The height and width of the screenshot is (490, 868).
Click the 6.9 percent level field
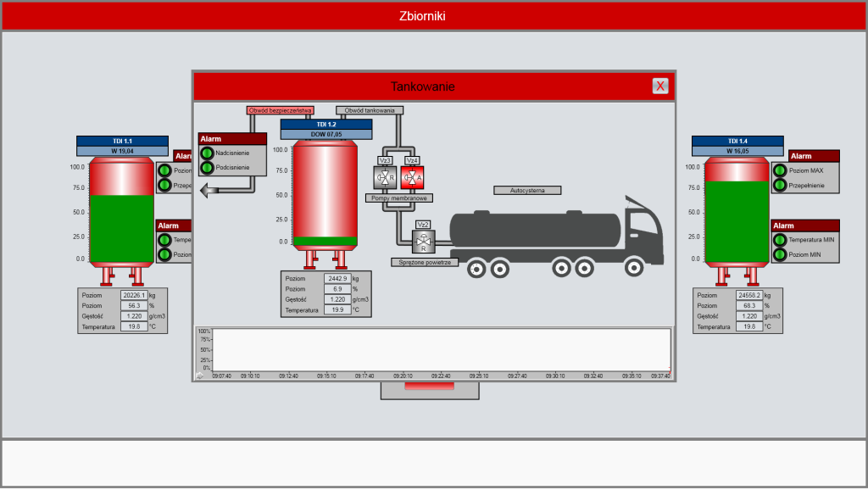337,289
